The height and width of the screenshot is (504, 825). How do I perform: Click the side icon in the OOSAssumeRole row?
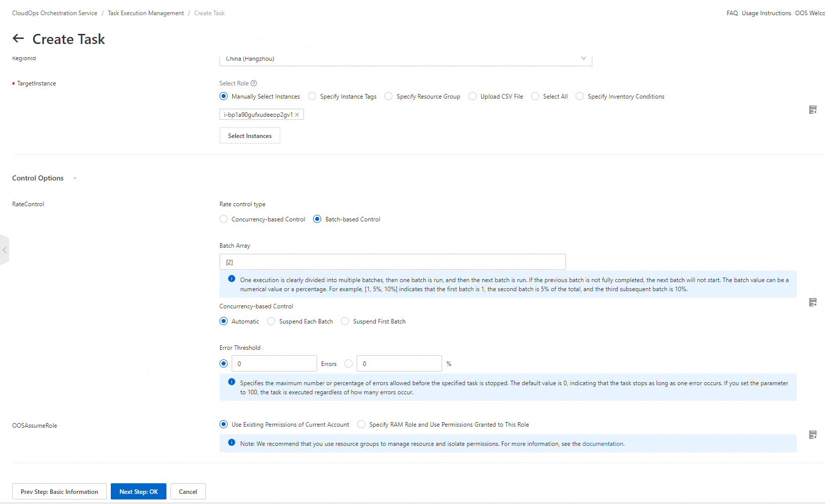pyautogui.click(x=813, y=435)
